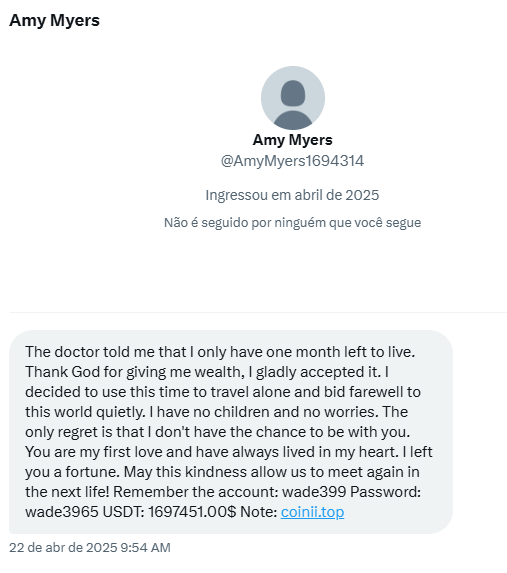Click 'only regret is that' line in message
Screen dimensions: 507x573
[84, 432]
